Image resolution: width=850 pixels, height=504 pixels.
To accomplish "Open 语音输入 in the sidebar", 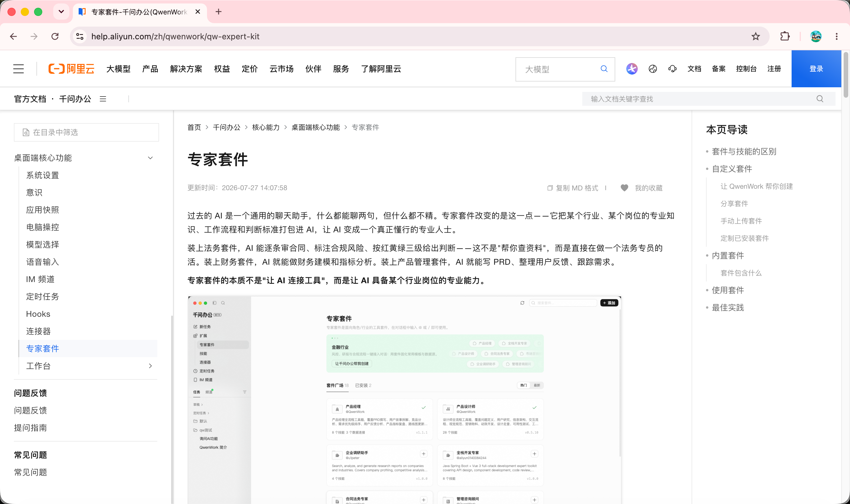I will coord(42,262).
